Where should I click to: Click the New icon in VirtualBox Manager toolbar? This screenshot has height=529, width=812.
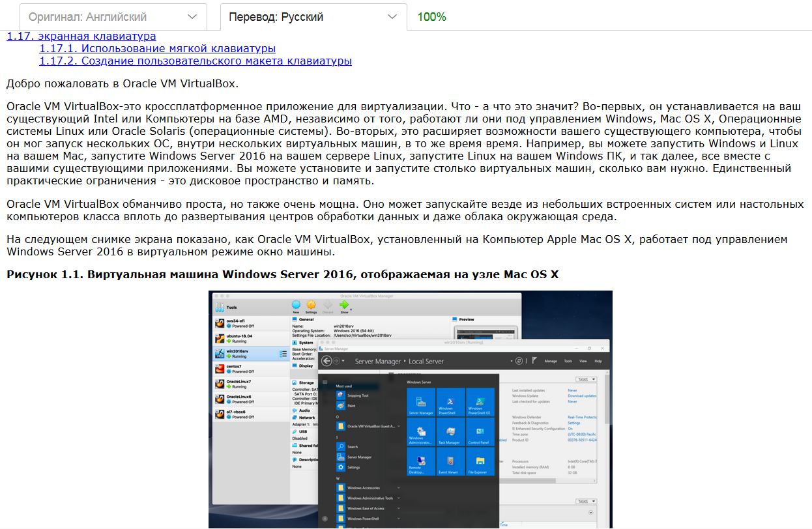pos(296,306)
